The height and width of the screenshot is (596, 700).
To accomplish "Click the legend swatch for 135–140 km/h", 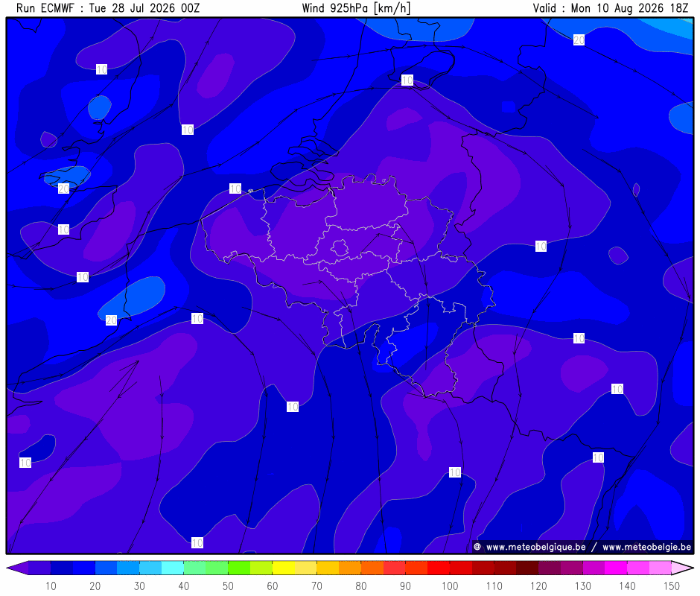I will point(616,568).
